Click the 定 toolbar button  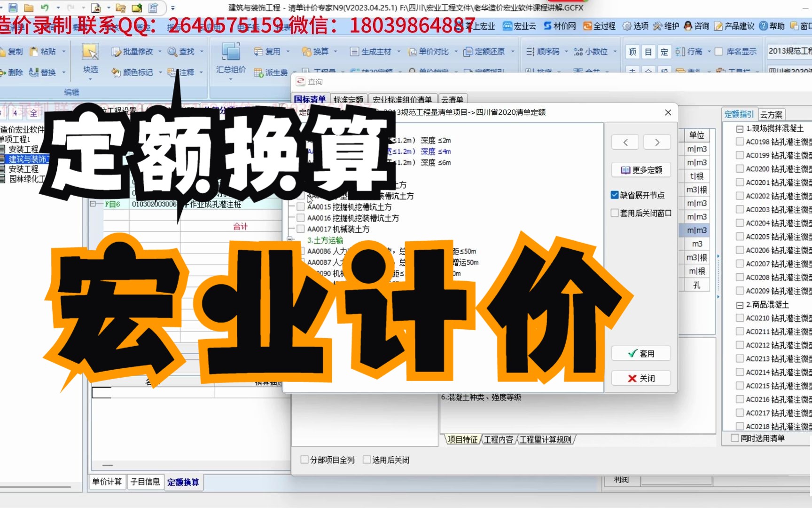[x=664, y=51]
